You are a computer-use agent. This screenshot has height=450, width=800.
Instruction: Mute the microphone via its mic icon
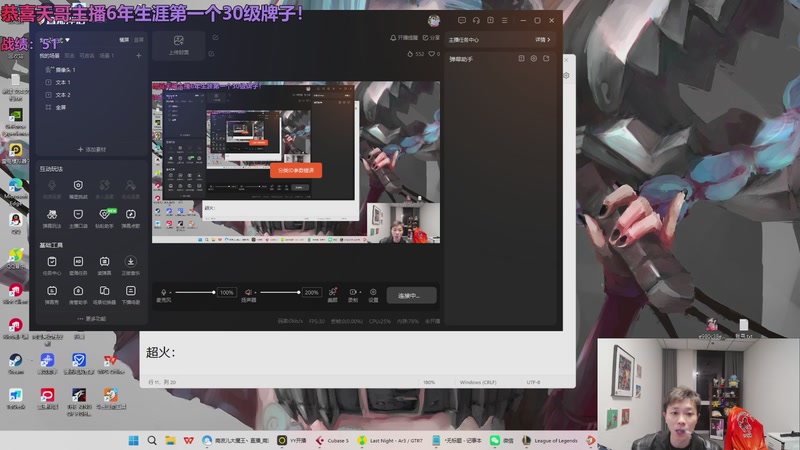coord(163,292)
